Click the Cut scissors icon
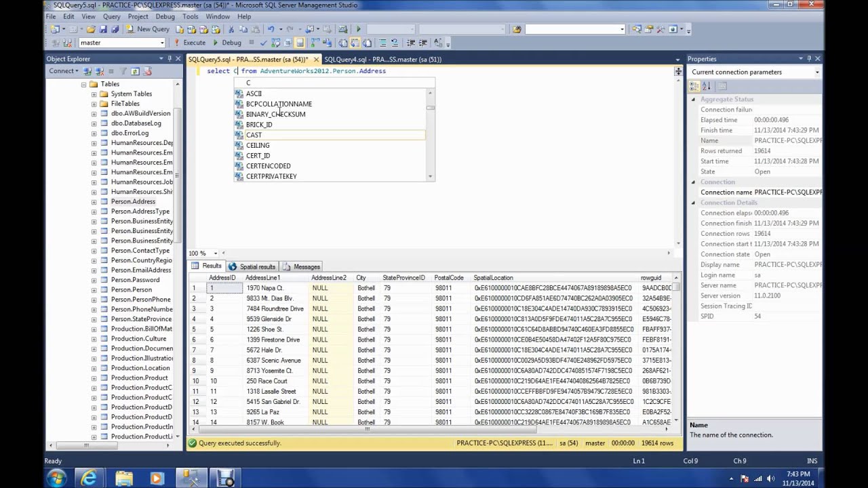 tap(231, 29)
